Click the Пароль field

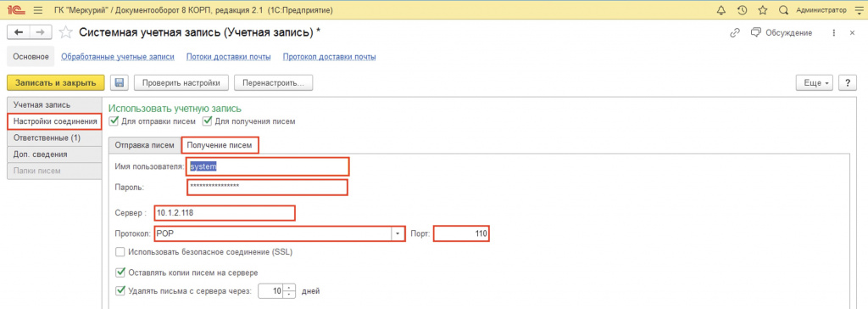267,187
